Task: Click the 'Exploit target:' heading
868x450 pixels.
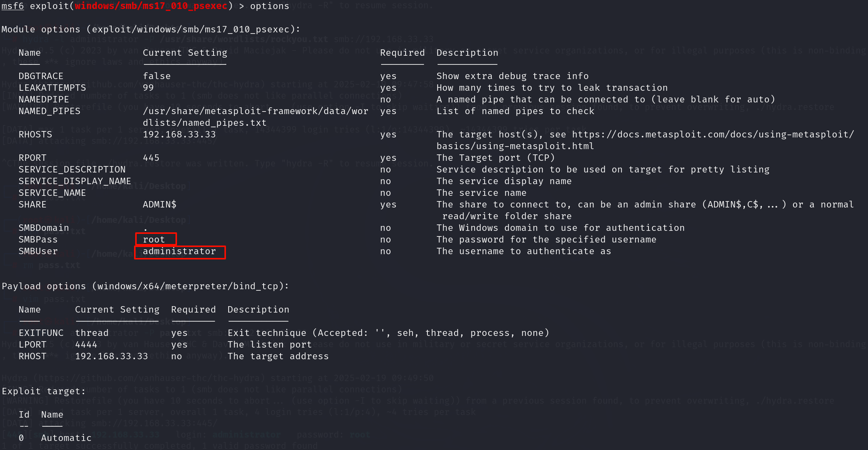Action: (x=44, y=391)
